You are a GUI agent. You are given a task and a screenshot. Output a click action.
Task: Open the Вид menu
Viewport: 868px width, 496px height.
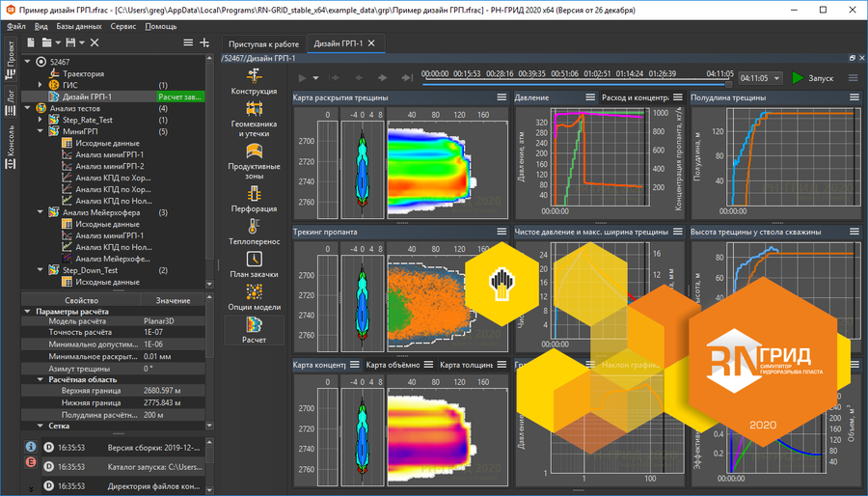click(x=41, y=26)
